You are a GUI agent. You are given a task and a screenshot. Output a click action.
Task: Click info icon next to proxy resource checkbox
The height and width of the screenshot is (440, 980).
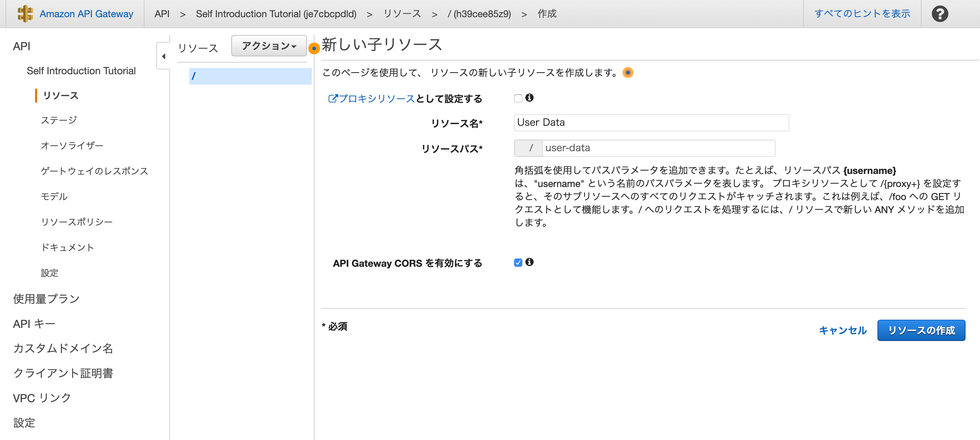coord(529,98)
